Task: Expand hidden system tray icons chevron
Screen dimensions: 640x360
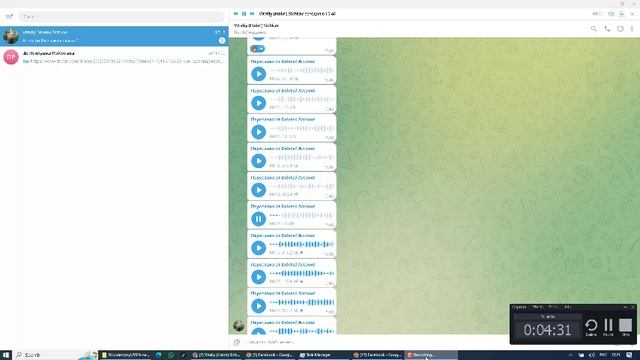Action: (x=570, y=355)
